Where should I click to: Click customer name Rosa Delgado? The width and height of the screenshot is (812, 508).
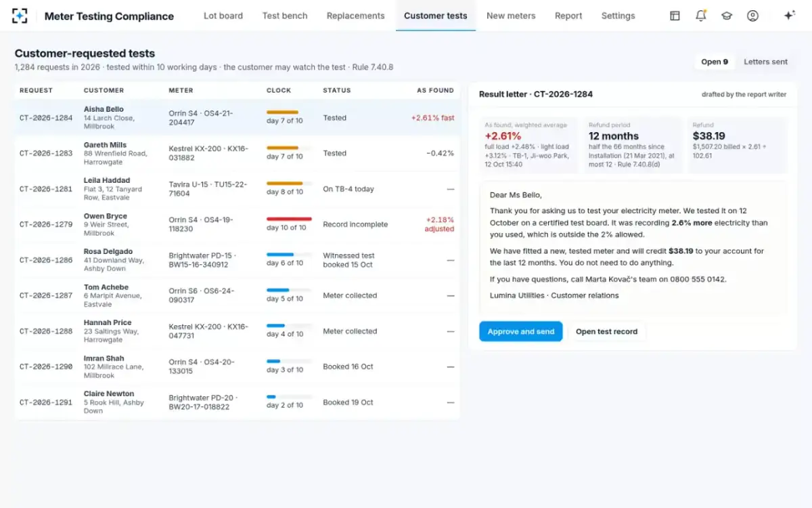click(108, 251)
